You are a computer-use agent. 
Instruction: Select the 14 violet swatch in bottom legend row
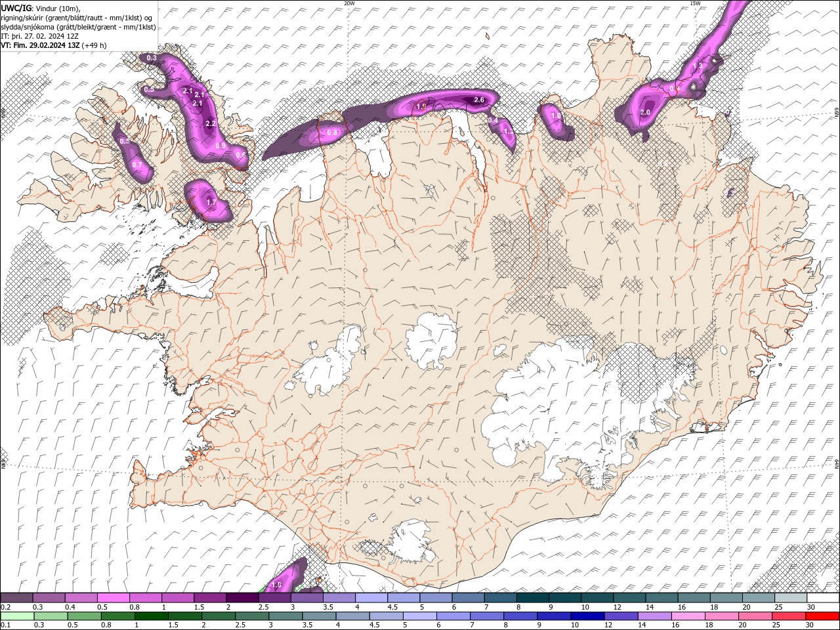[x=654, y=616]
